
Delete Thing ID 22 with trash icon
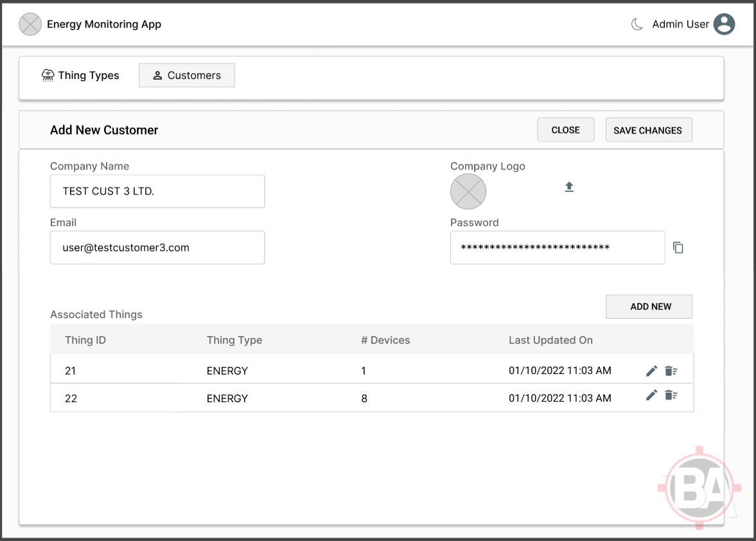click(671, 395)
